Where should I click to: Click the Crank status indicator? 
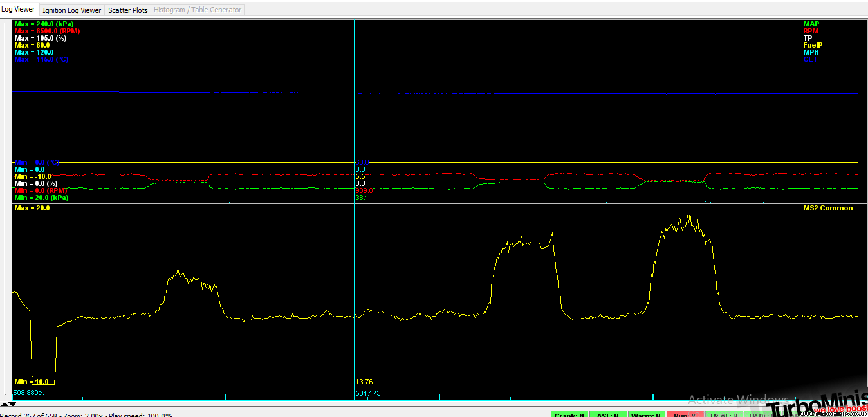(569, 415)
